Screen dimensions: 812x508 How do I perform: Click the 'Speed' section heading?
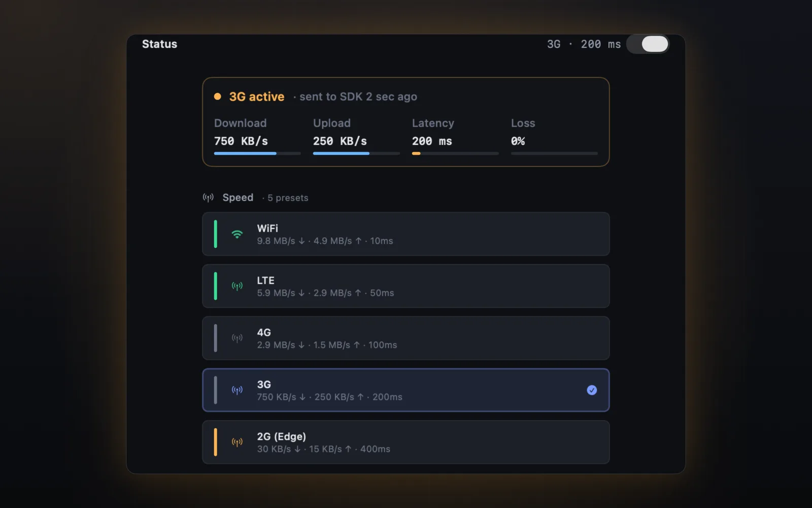coord(238,198)
